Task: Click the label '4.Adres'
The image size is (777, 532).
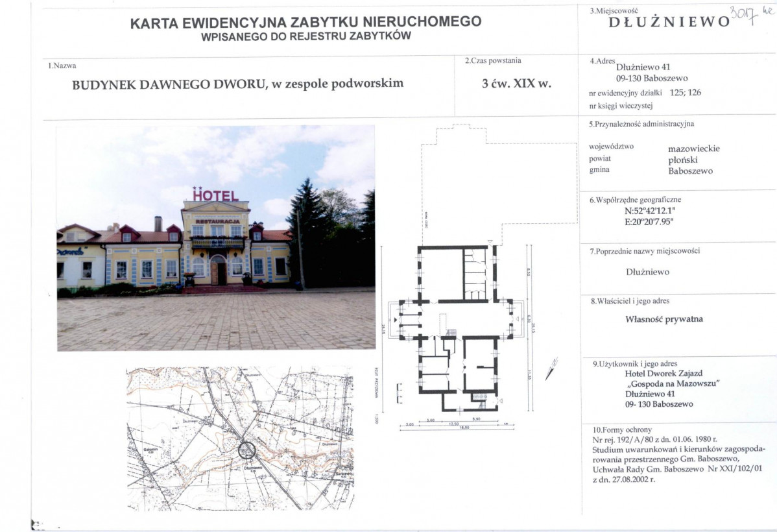Action: coord(602,61)
